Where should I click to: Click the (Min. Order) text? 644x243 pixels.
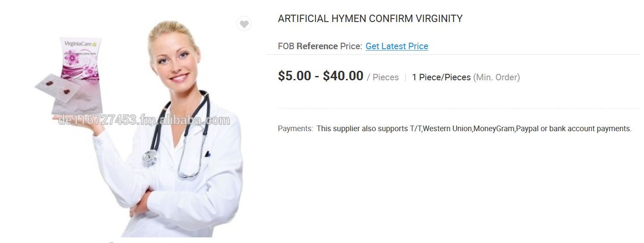point(496,77)
